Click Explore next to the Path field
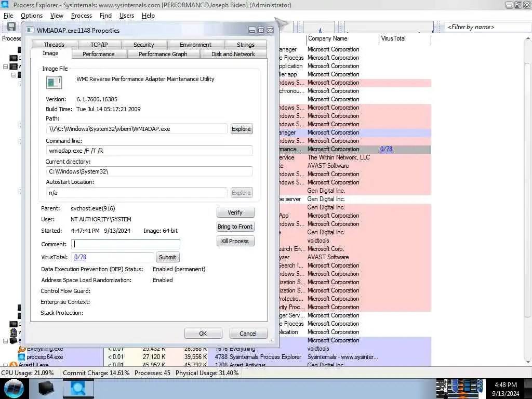The height and width of the screenshot is (399, 532). pyautogui.click(x=241, y=129)
